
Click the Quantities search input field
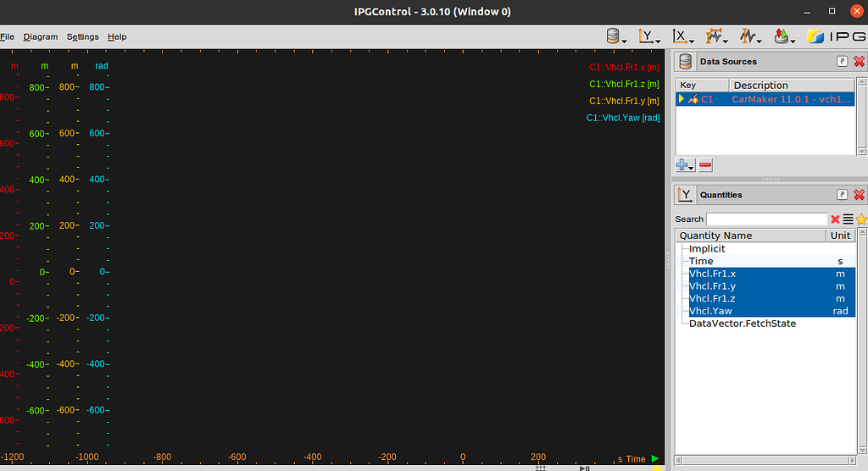(x=766, y=219)
